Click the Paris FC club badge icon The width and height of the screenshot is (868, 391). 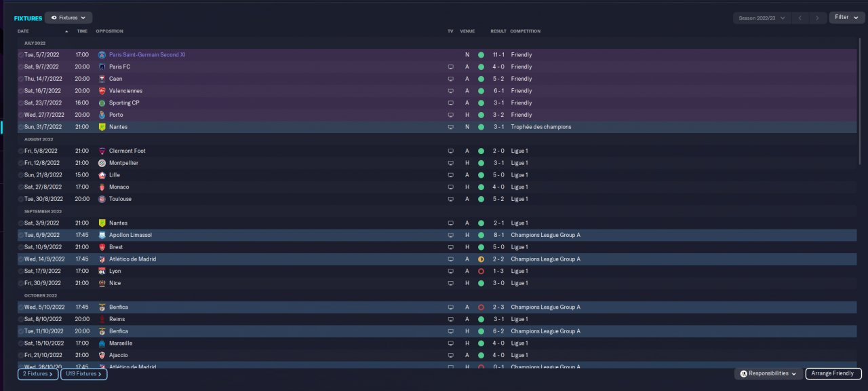[x=102, y=67]
